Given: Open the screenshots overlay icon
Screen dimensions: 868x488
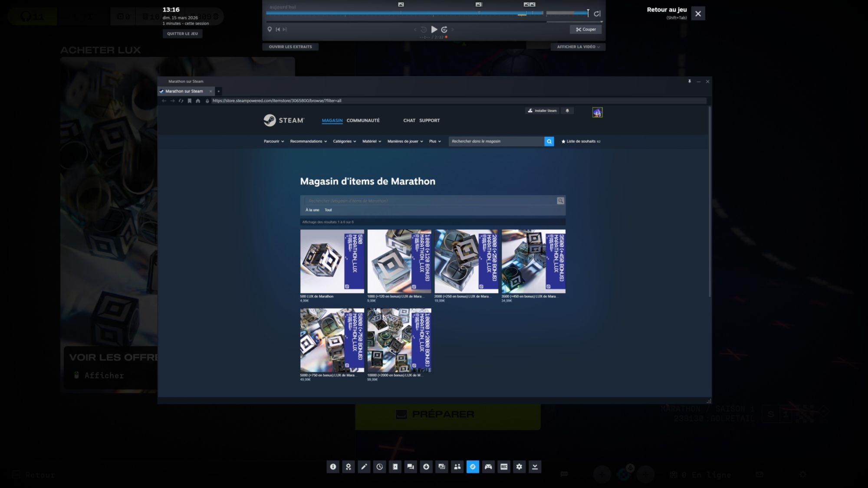Looking at the screenshot, I should [x=441, y=467].
